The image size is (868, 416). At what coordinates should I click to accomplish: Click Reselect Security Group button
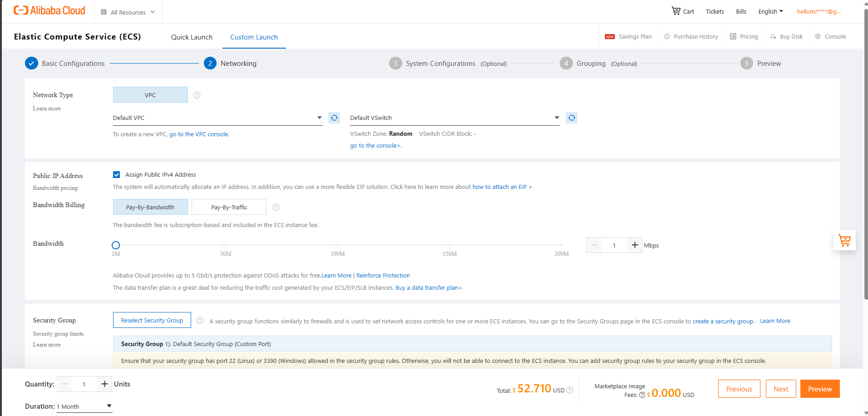(152, 320)
